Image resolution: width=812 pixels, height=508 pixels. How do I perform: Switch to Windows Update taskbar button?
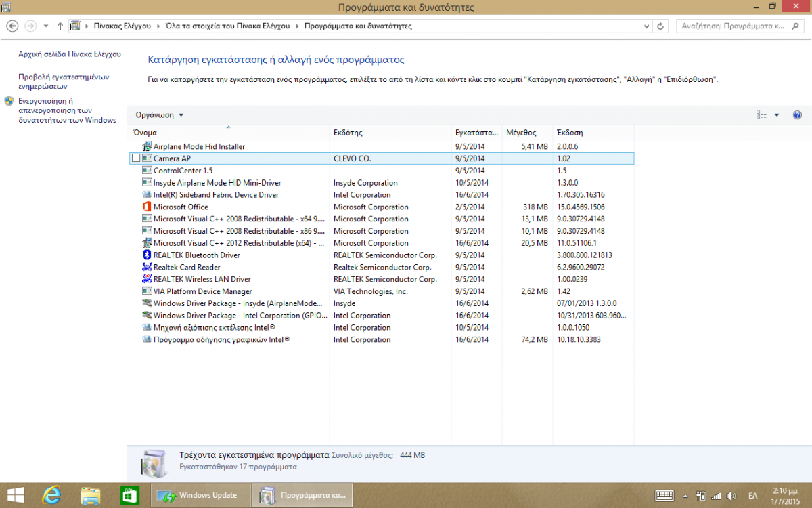[x=199, y=495]
